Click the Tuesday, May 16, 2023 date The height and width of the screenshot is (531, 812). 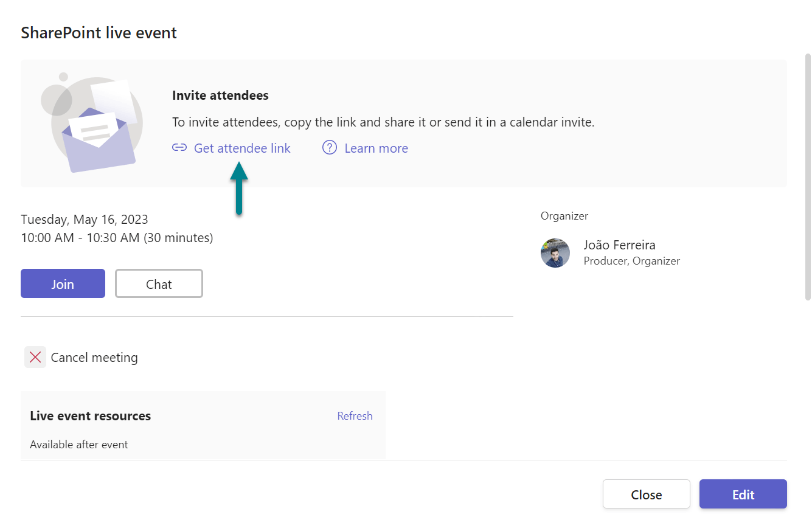coord(85,219)
